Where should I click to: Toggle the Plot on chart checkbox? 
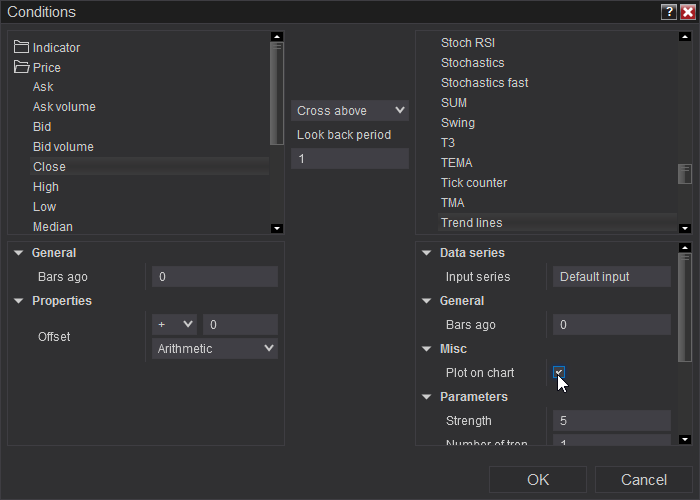click(559, 373)
